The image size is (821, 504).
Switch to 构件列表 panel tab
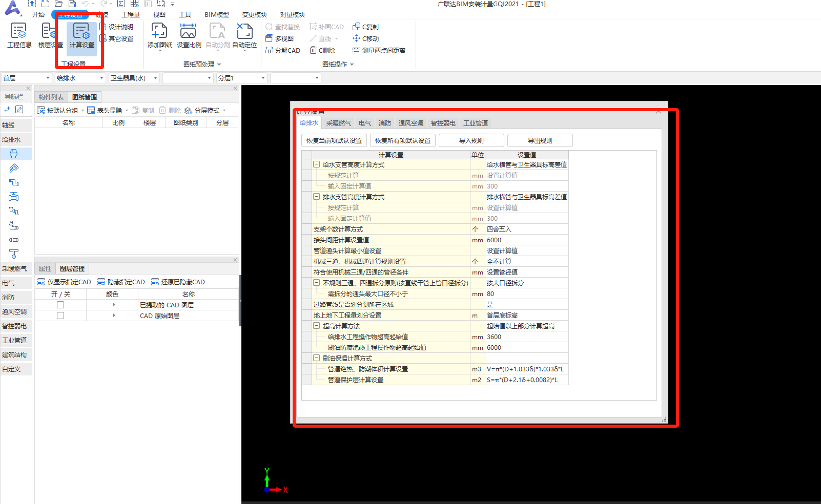(x=51, y=97)
